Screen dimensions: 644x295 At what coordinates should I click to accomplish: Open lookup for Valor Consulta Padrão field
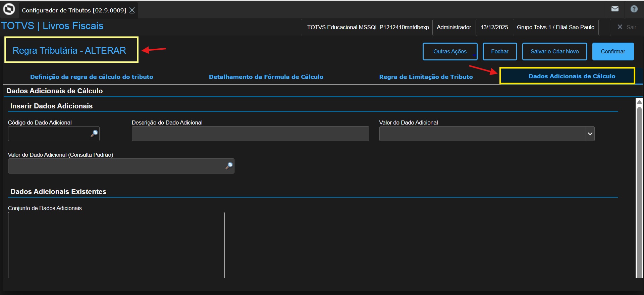229,166
